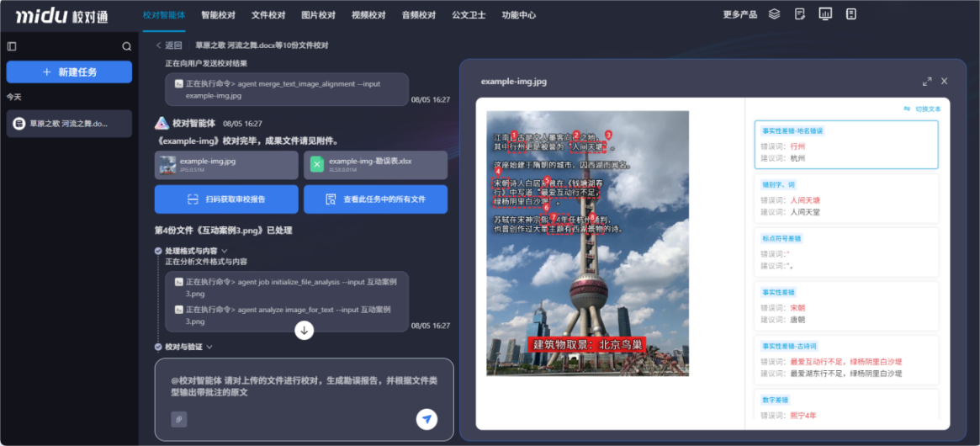Open the document edit icon in top bar

(x=799, y=13)
